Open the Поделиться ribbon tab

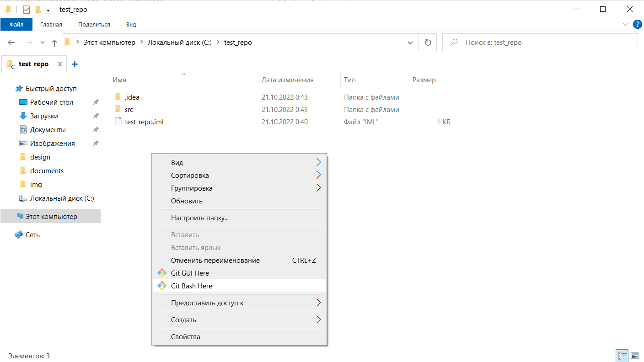tap(94, 24)
